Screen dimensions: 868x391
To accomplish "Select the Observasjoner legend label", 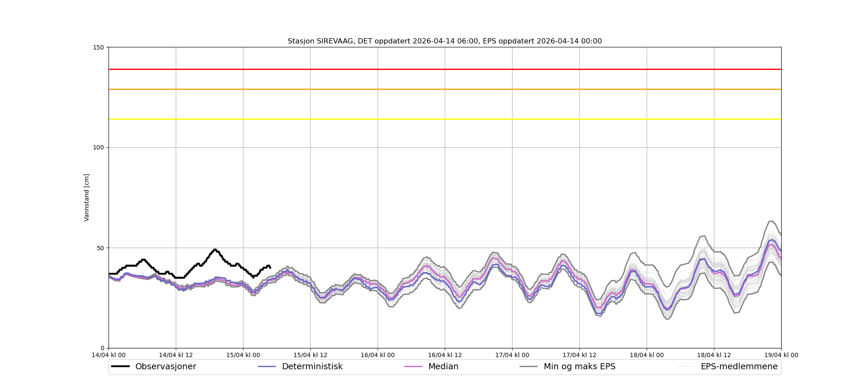I will (x=165, y=367).
